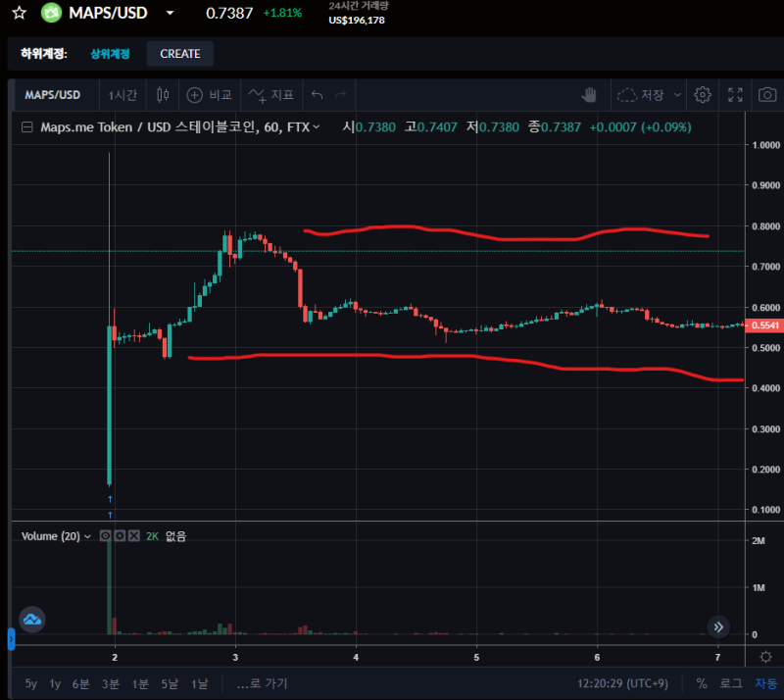Image resolution: width=784 pixels, height=700 pixels.
Task: Open timezone menu at 12:20:29 (UTC+9)
Action: 622,683
